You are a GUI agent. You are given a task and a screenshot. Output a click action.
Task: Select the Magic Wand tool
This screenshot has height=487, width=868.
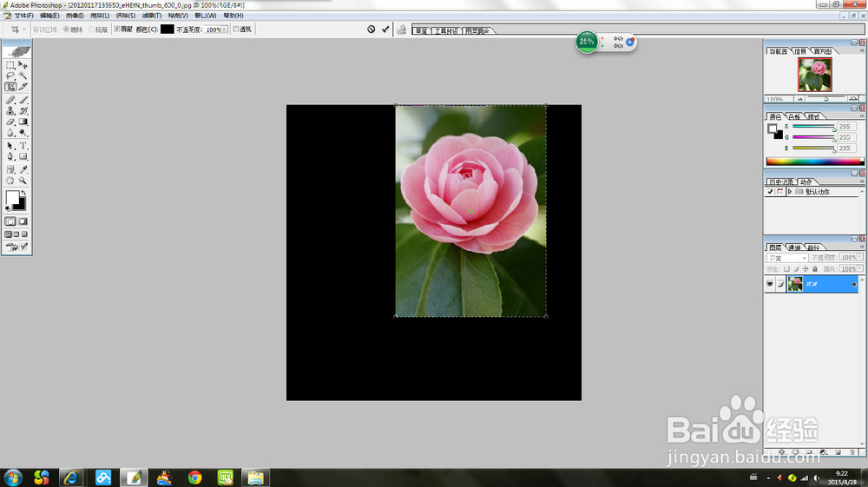(x=23, y=76)
